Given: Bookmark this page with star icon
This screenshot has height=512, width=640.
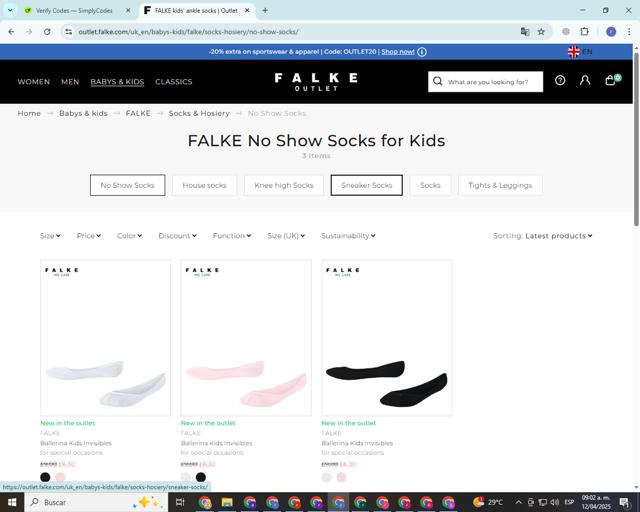Looking at the screenshot, I should point(541,31).
